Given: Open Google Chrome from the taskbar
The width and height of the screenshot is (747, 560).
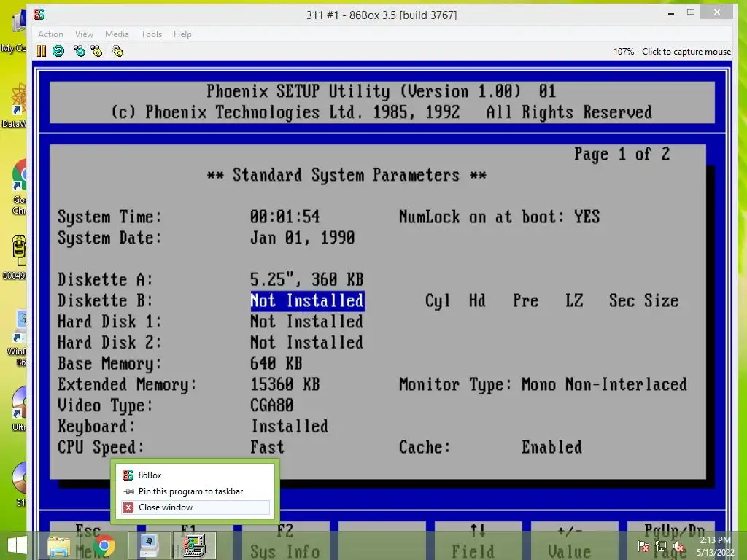Looking at the screenshot, I should tap(104, 545).
